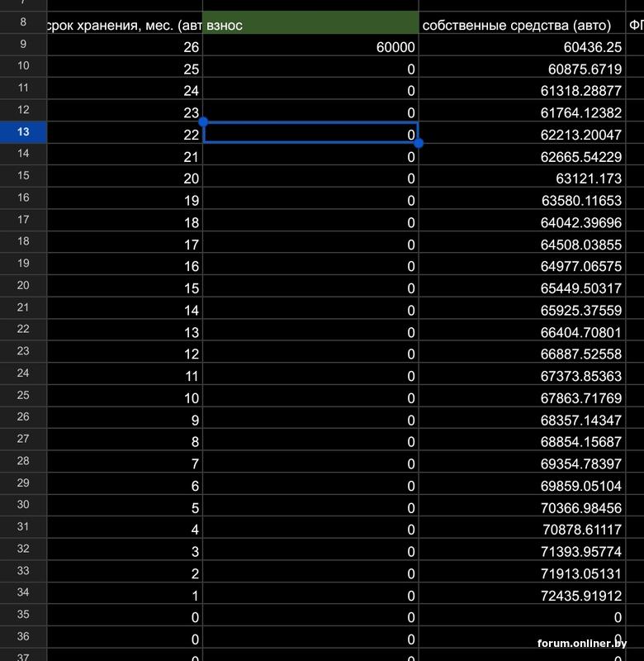Click 'взнос' cell with 0 in row 10
This screenshot has height=661, width=644.
pyautogui.click(x=310, y=67)
